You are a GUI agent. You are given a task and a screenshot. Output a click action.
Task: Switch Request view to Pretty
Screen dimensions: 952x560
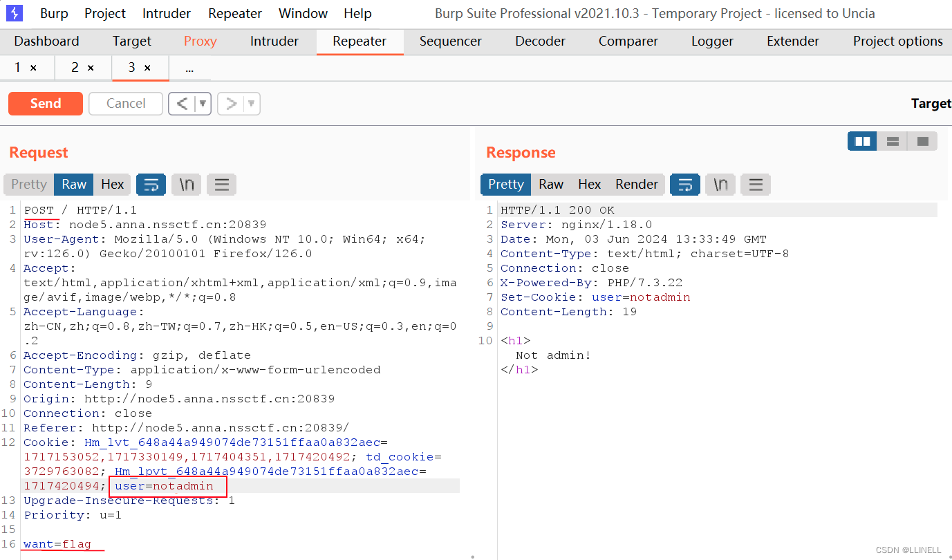coord(29,184)
